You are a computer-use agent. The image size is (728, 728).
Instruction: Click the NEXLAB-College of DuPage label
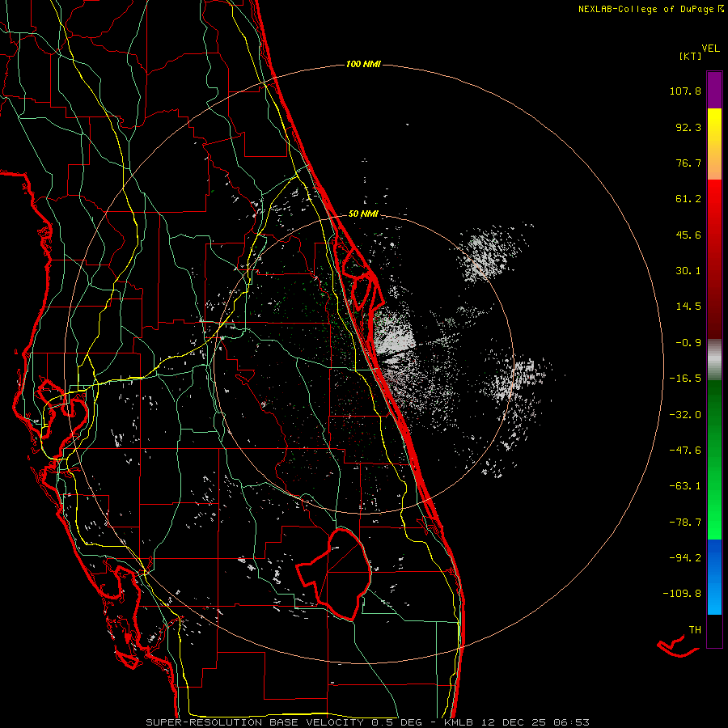pyautogui.click(x=645, y=9)
